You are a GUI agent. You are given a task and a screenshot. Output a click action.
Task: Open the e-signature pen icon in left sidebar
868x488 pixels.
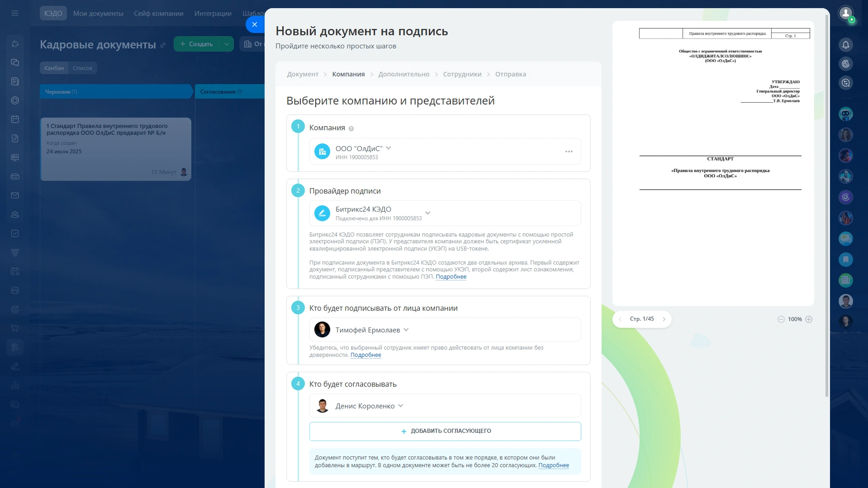pyautogui.click(x=15, y=366)
